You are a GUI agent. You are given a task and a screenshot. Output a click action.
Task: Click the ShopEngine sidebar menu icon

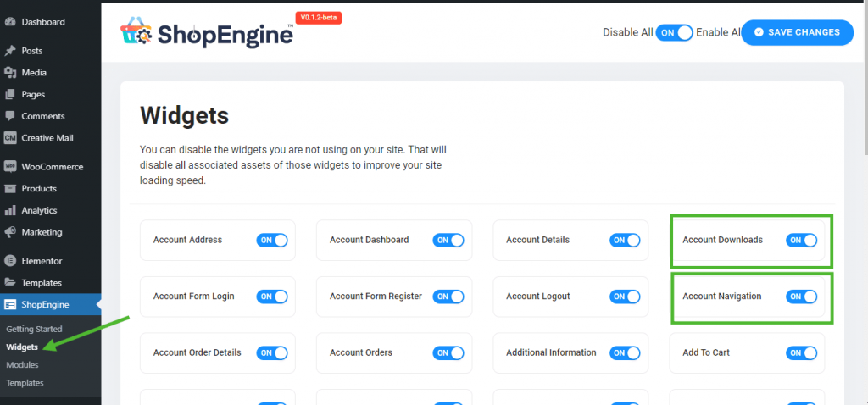(10, 304)
